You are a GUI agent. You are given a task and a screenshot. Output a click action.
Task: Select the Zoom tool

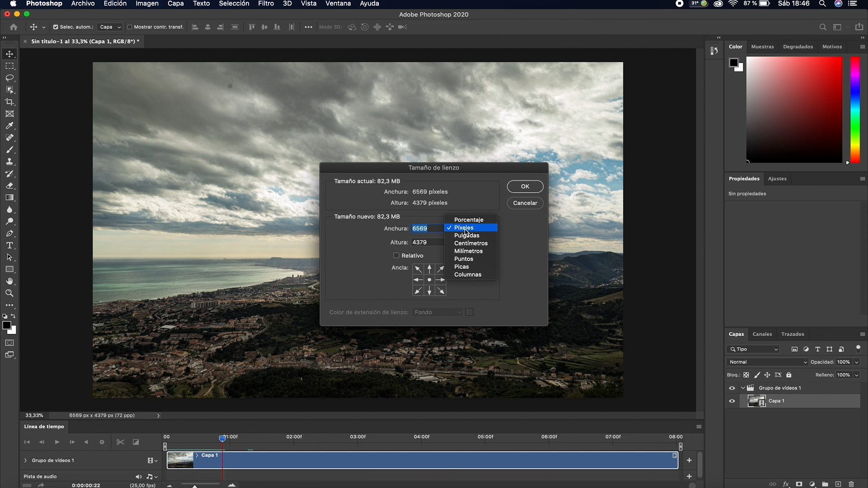click(x=9, y=293)
